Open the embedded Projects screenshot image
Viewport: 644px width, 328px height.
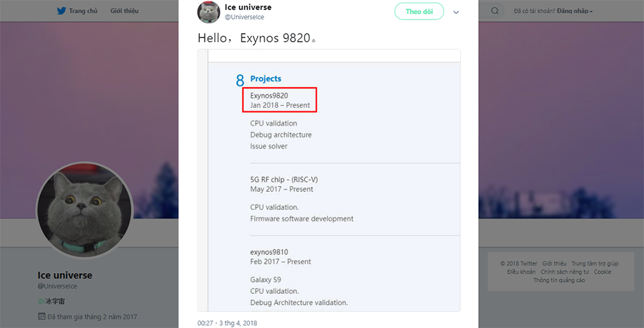[x=329, y=180]
